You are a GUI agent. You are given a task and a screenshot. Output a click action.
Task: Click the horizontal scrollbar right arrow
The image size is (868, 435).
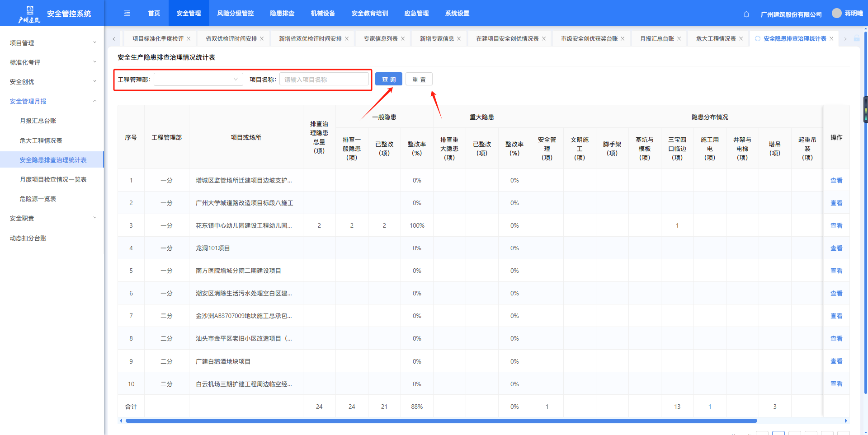(x=846, y=421)
